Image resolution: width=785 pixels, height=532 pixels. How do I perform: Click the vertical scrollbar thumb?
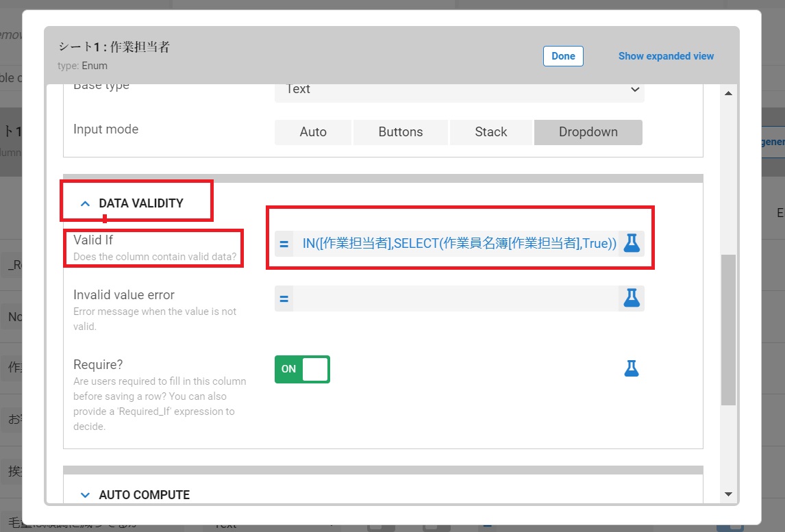coord(728,330)
